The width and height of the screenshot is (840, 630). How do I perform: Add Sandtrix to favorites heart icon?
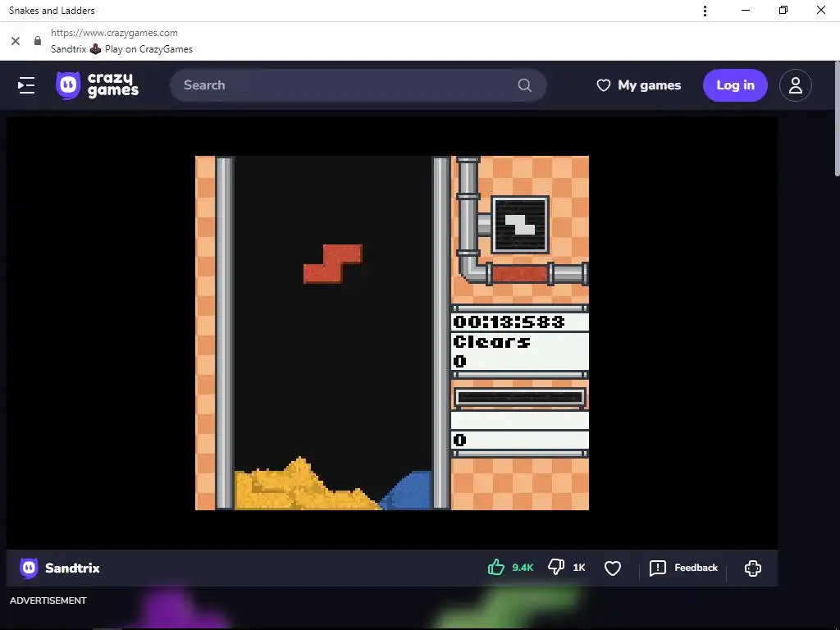pyautogui.click(x=612, y=568)
